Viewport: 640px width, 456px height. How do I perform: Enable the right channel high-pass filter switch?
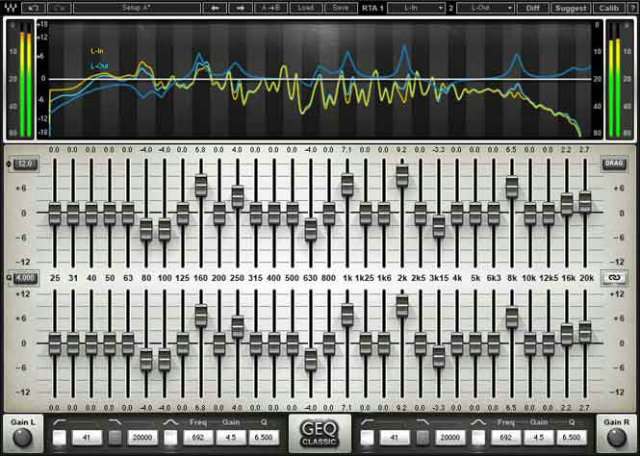pyautogui.click(x=367, y=438)
